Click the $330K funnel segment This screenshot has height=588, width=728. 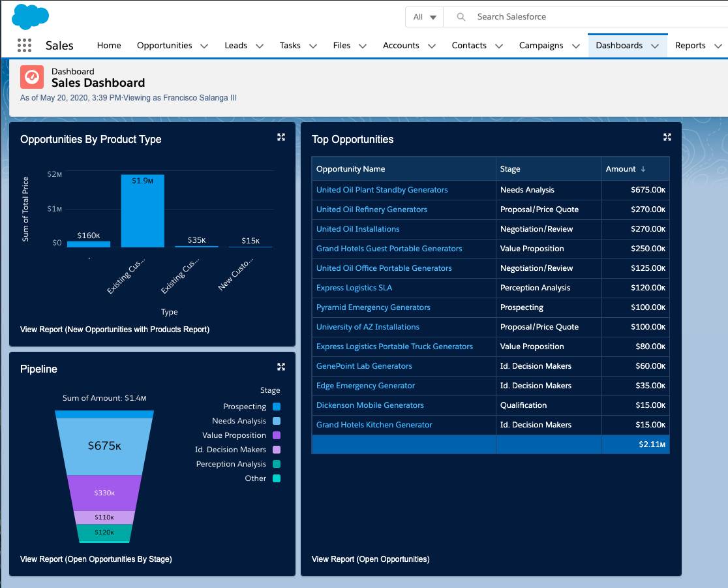pyautogui.click(x=104, y=493)
